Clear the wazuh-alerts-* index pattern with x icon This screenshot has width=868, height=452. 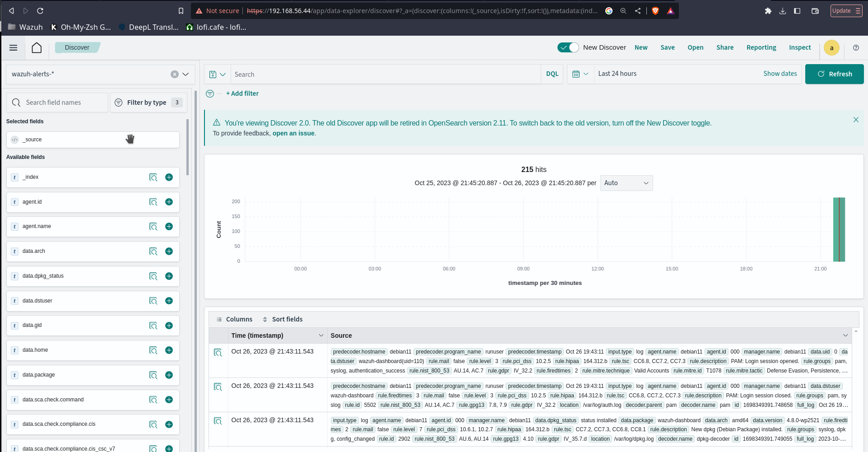point(175,74)
